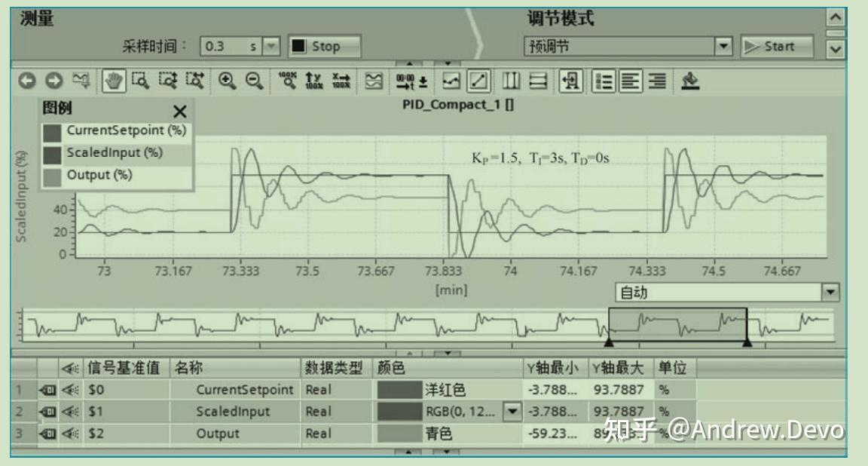Viewport: 868px width, 466px height.
Task: Click CurrentSetpoint legend color box
Action: 52,133
